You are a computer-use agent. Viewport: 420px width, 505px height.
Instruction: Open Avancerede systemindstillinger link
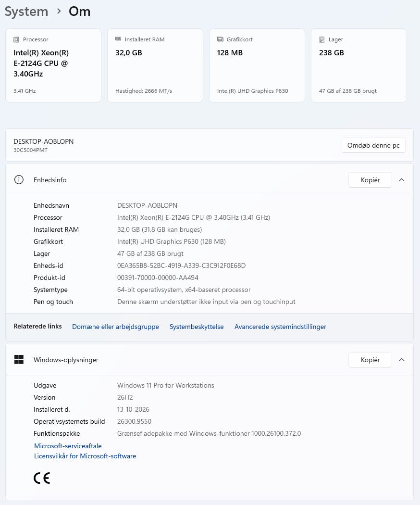pos(280,327)
